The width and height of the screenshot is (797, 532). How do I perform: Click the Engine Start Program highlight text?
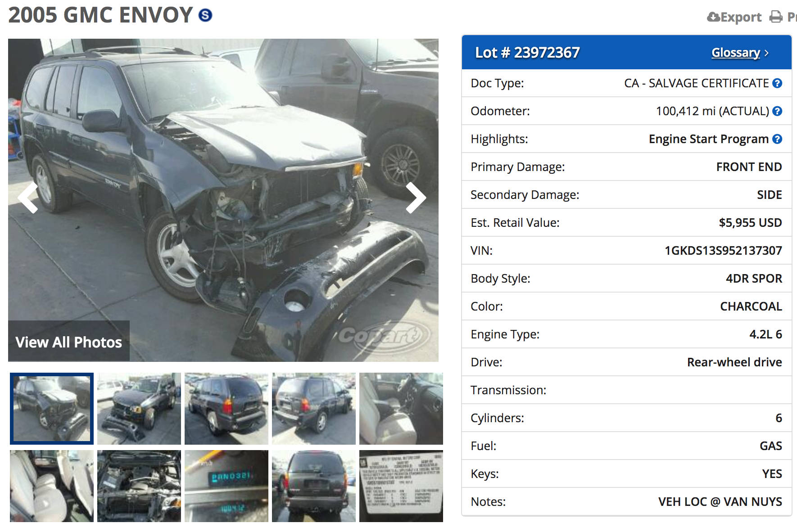coord(708,139)
